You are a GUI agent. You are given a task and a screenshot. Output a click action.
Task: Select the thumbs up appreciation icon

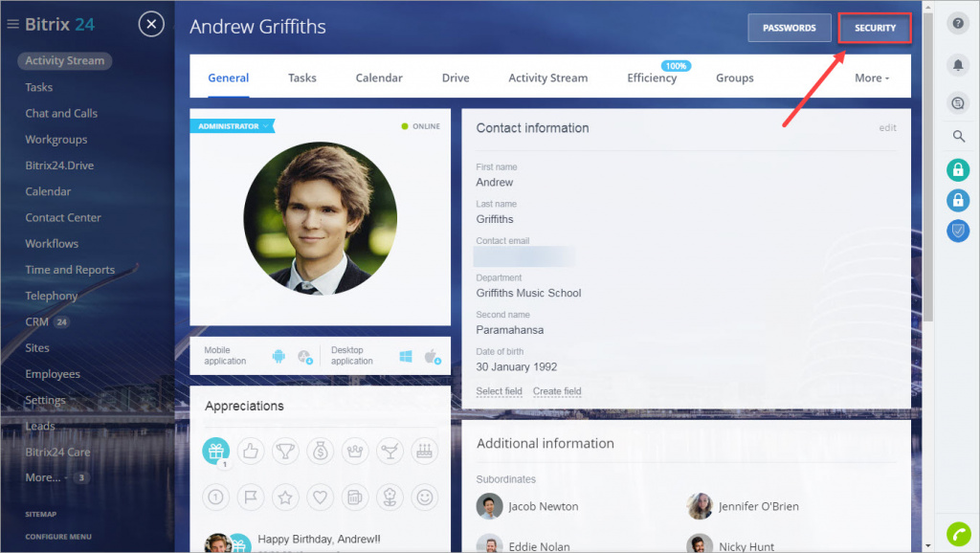(x=251, y=451)
